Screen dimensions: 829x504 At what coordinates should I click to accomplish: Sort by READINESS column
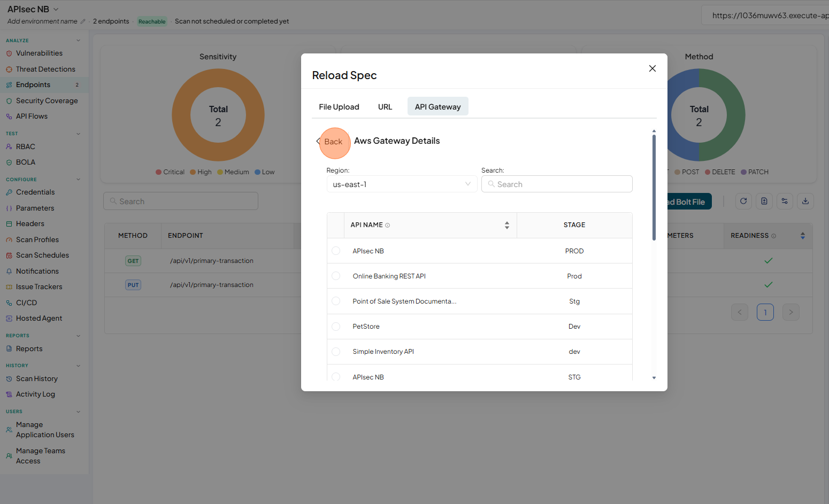pyautogui.click(x=802, y=236)
